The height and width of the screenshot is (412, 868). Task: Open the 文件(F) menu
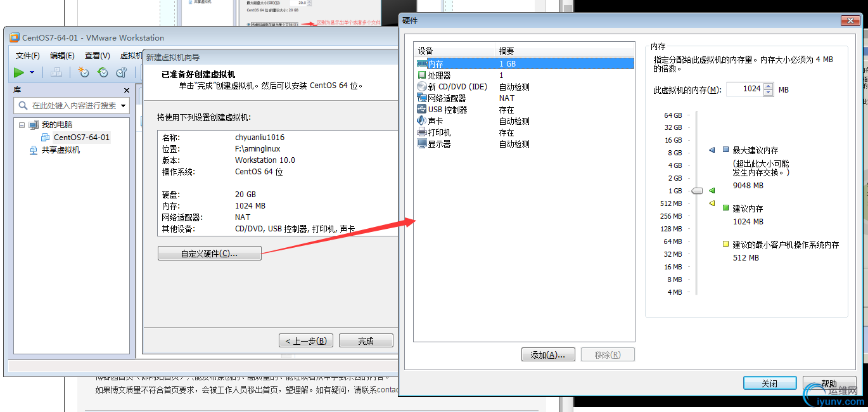click(28, 56)
